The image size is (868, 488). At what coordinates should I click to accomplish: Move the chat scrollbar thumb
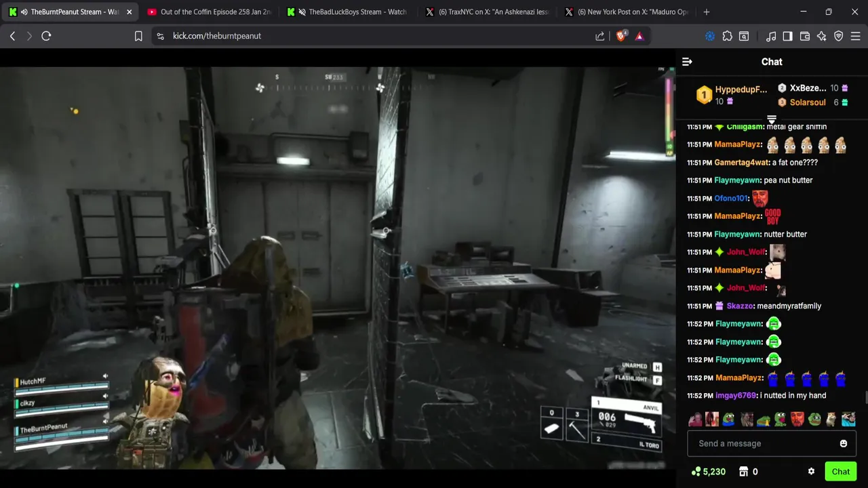(865, 396)
